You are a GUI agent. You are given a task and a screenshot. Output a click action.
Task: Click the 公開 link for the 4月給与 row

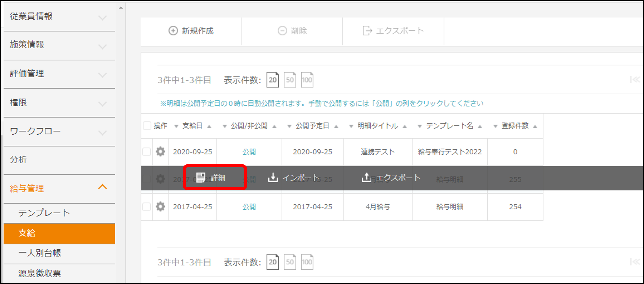(249, 206)
